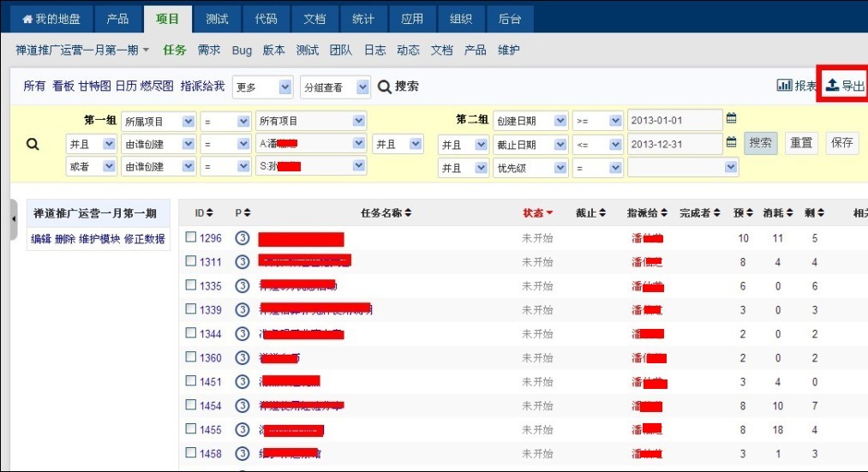
Task: Open the Bug submenu item
Action: coord(242,51)
